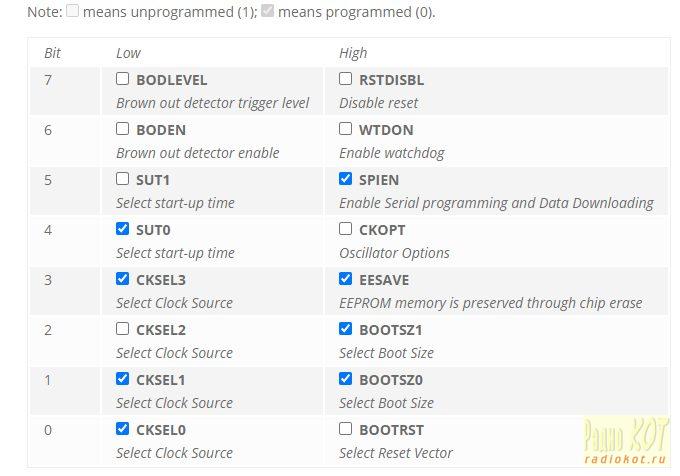Tick the SUT1 start-up time checkbox
The image size is (680, 476).
(122, 179)
